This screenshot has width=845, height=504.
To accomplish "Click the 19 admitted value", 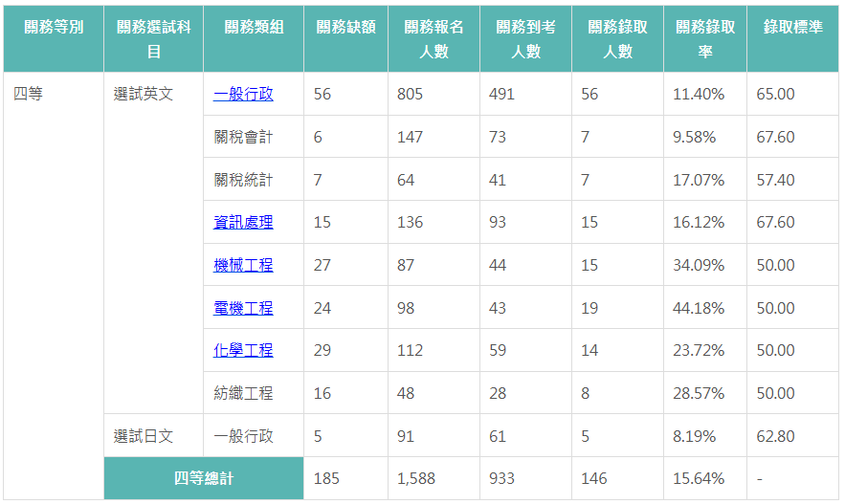I will coord(589,308).
